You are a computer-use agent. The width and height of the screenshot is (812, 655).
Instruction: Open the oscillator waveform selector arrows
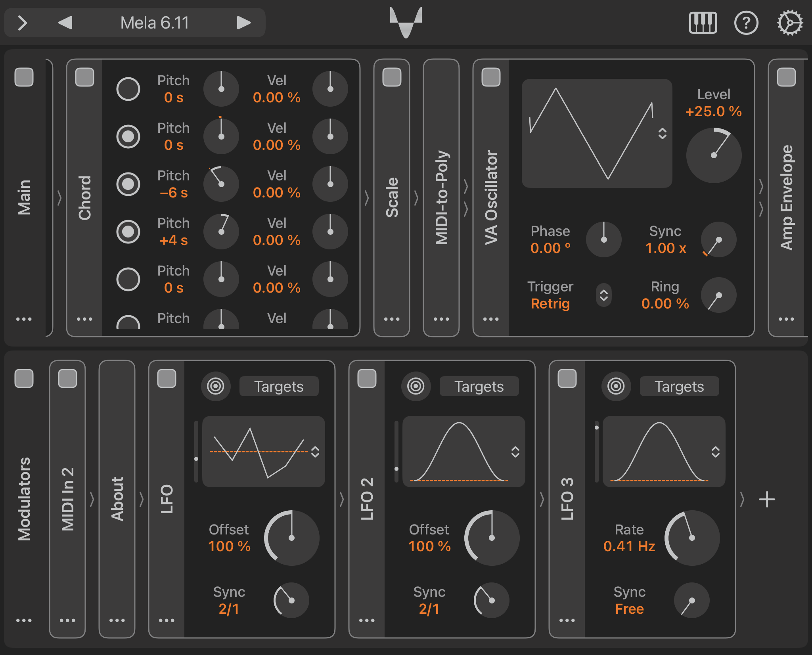point(662,133)
